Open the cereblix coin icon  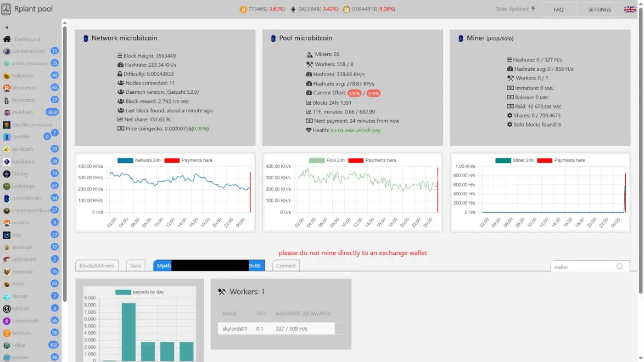7,137
